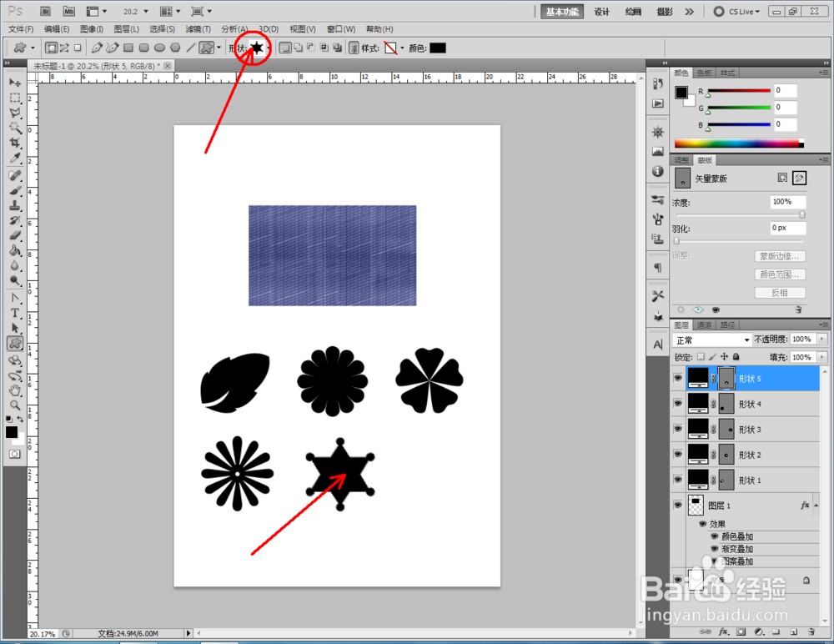Click the toolbox foreground color swatch
The image size is (834, 644).
tap(12, 432)
